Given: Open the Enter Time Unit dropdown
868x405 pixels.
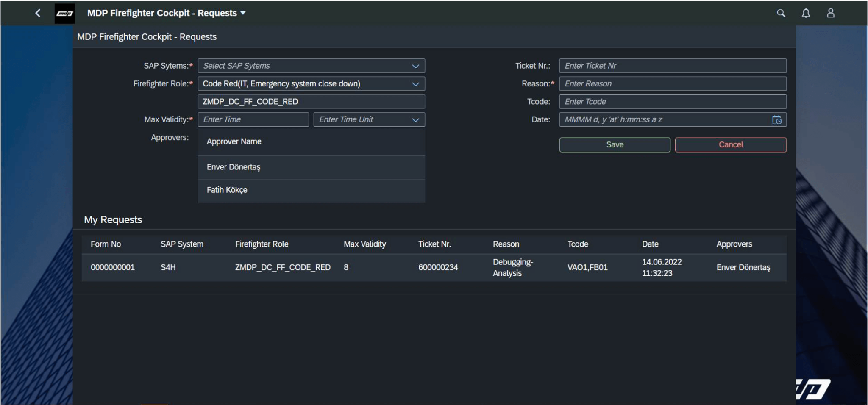Looking at the screenshot, I should tap(415, 120).
